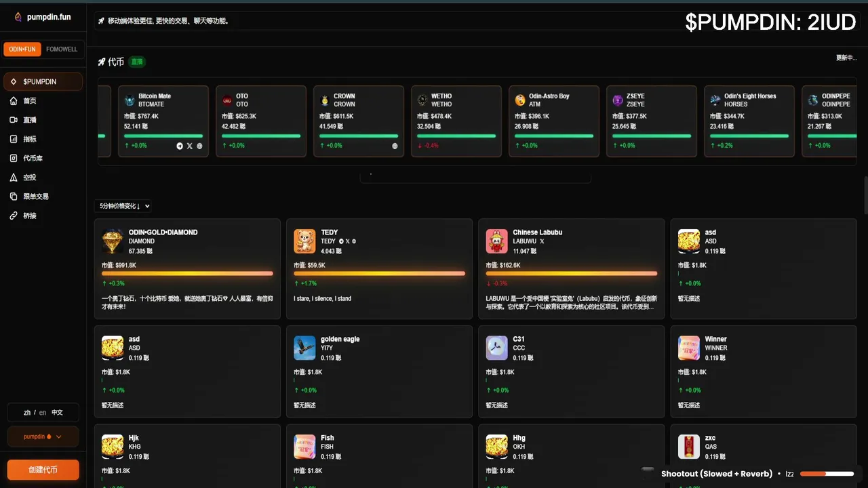868x488 pixels.
Task: Click the chart icon beside 指标
Action: pos(14,139)
